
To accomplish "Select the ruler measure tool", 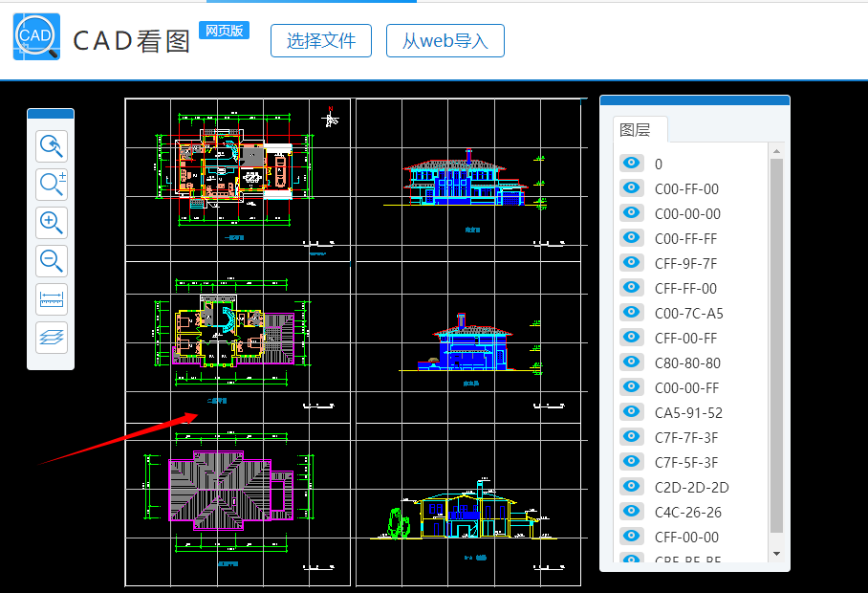I will 52,299.
